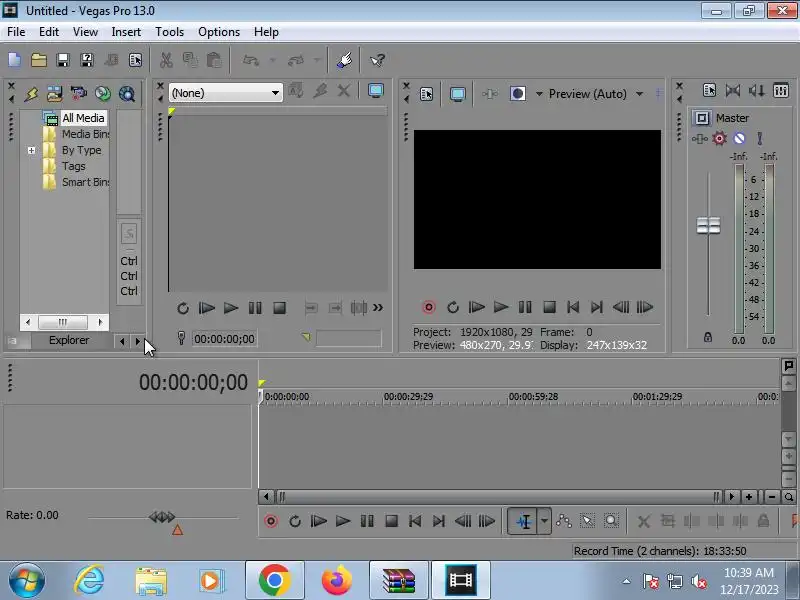Open the Insert menu
The width and height of the screenshot is (800, 600).
pos(126,32)
